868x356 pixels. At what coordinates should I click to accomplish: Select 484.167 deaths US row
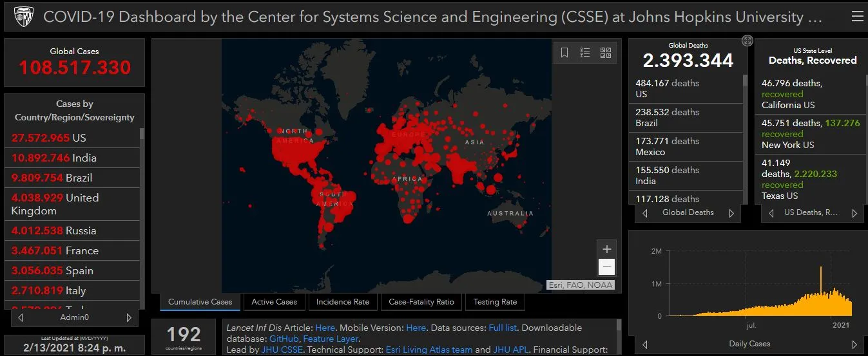point(686,89)
